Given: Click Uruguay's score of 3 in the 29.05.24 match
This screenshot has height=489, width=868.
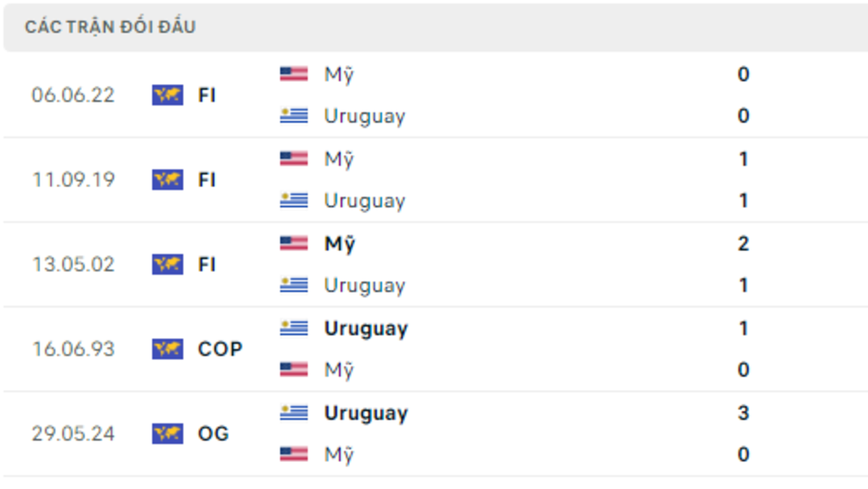Looking at the screenshot, I should pos(744,412).
